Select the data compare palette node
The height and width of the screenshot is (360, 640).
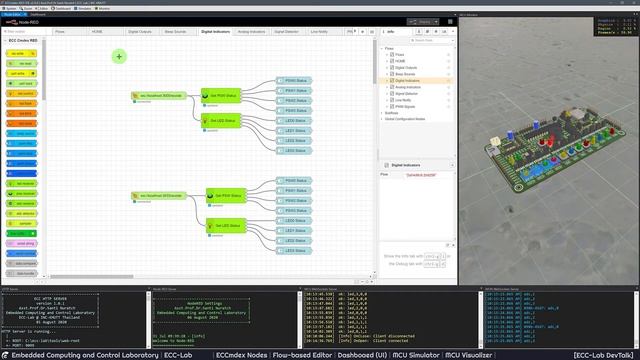[x=22, y=264]
